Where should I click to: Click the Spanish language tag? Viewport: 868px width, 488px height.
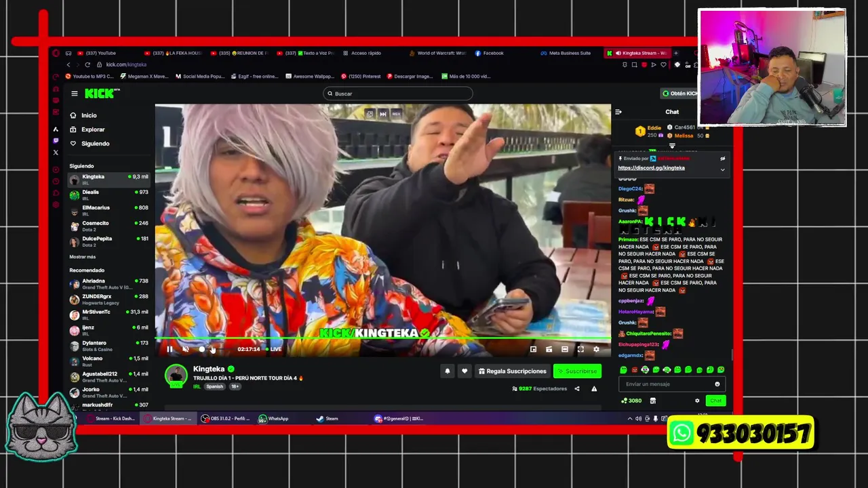(x=214, y=386)
